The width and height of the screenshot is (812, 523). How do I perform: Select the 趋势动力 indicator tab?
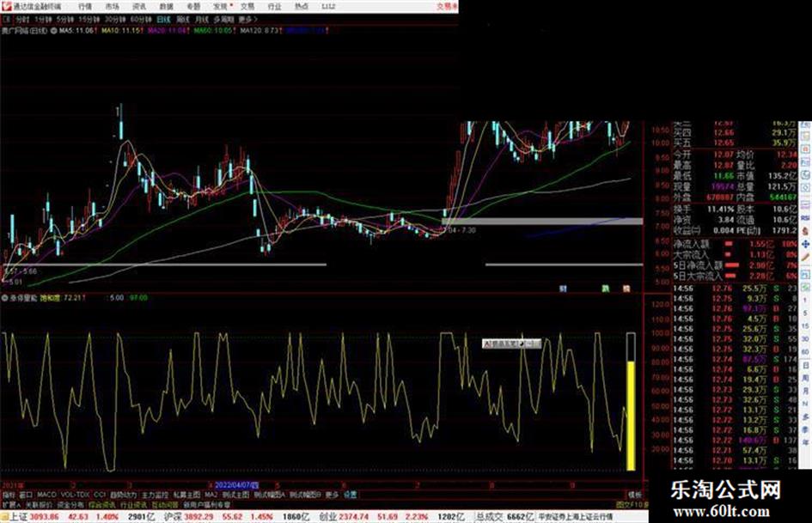coord(124,495)
